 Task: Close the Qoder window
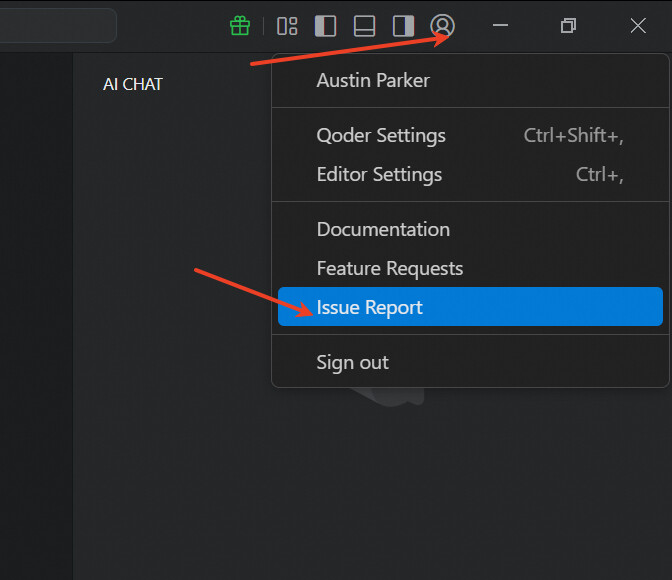coord(638,26)
